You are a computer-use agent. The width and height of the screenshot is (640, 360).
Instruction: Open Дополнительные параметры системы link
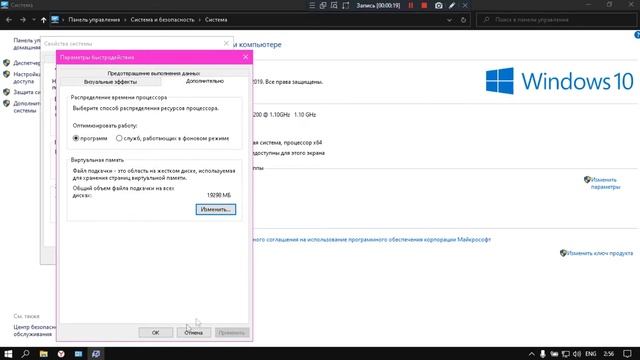(27, 107)
